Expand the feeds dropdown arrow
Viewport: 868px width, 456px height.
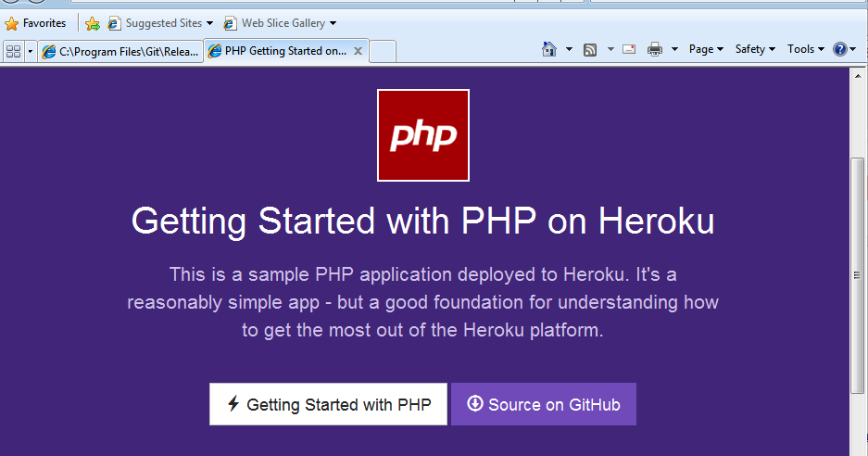pyautogui.click(x=610, y=49)
